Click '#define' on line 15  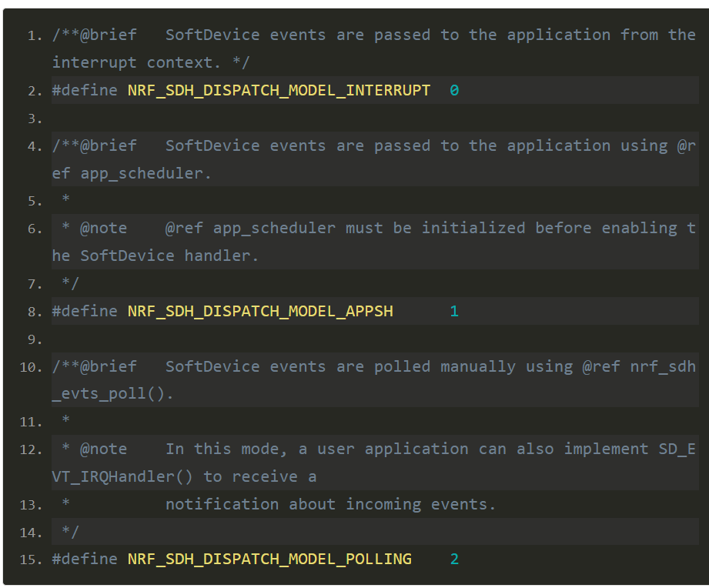click(x=85, y=559)
